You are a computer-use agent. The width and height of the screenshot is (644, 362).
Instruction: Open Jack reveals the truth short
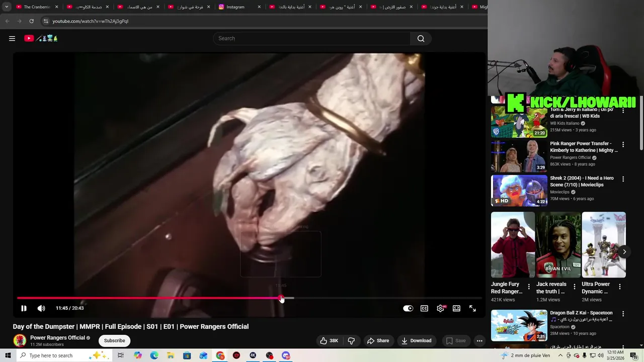point(558,244)
